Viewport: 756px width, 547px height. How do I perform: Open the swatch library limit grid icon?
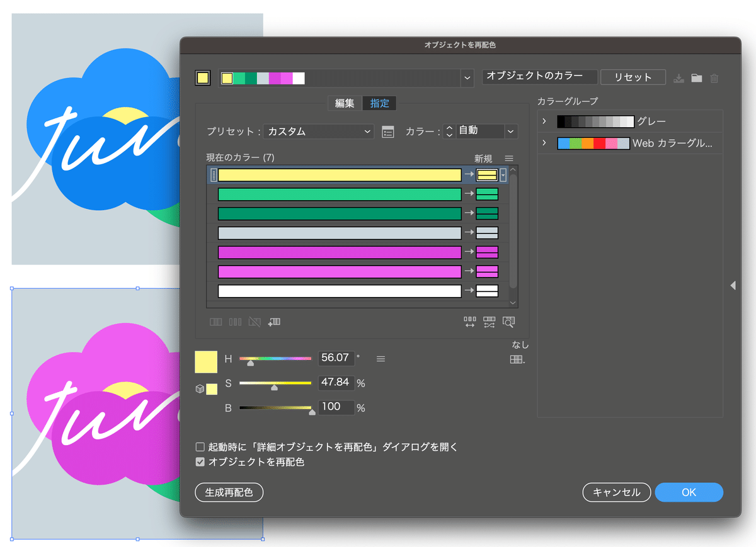(x=516, y=359)
